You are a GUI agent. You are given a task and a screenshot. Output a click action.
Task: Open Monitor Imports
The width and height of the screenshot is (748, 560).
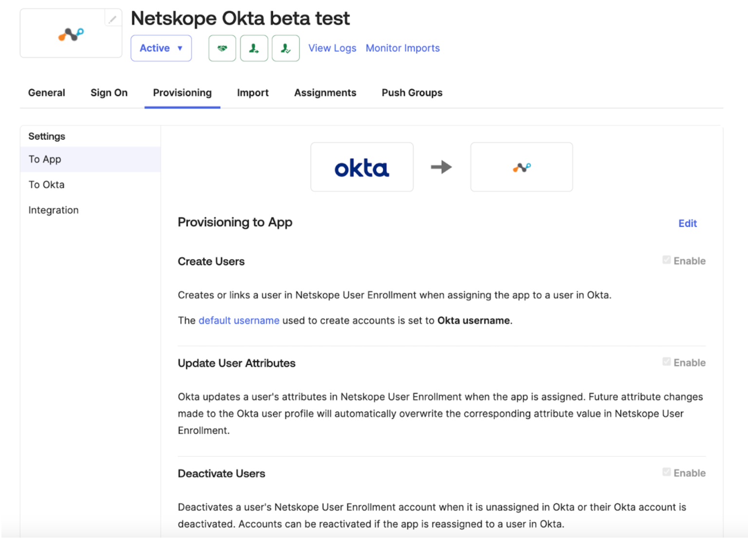pos(402,48)
